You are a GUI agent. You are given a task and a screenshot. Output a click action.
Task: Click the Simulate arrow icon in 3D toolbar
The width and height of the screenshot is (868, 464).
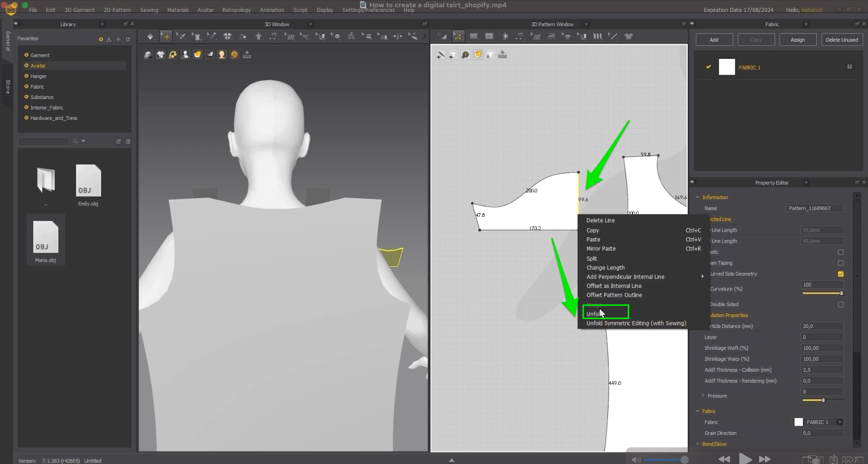150,36
